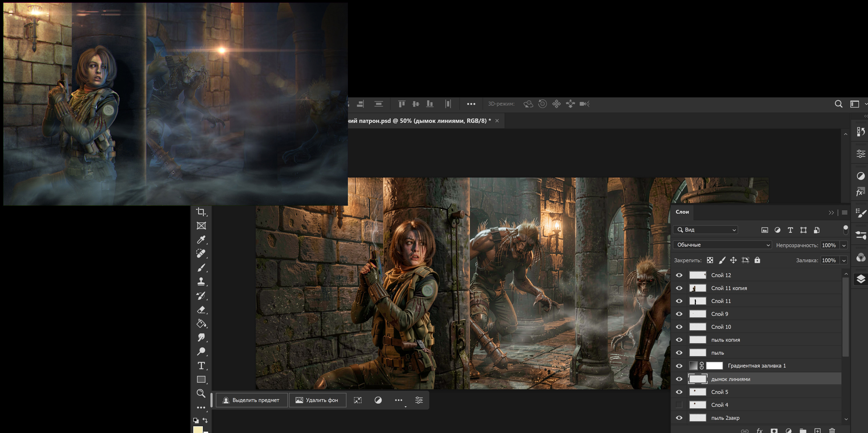The image size is (868, 433).
Task: Open the search magnifier in the options bar
Action: 839,104
